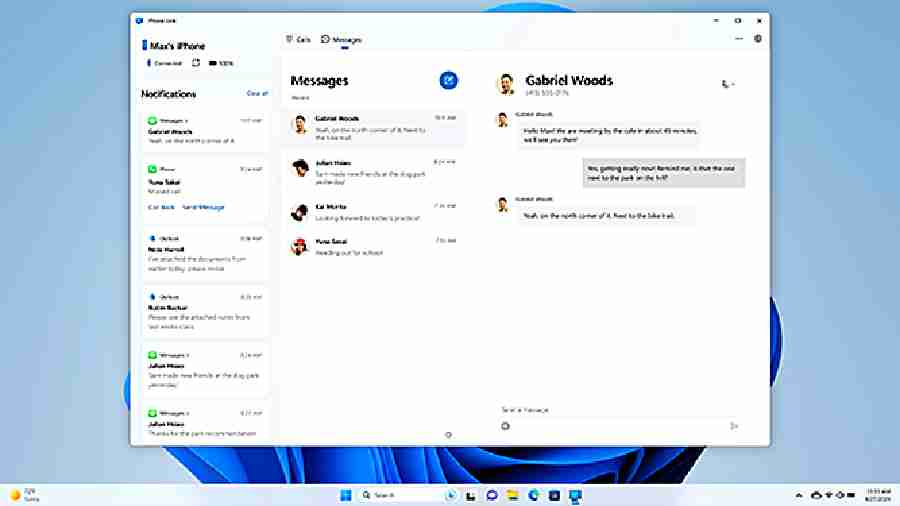Open Yuna Sakai's 'Heading out for school' conversation
The width and height of the screenshot is (900, 506).
tap(374, 247)
